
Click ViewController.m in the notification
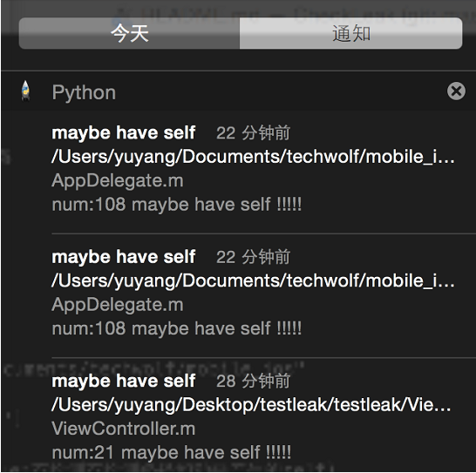124,429
